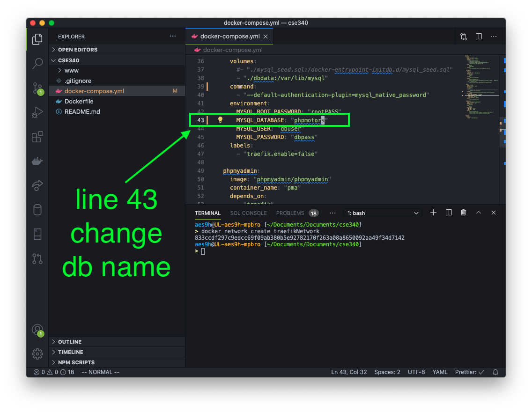Expand the NPM SCRIPTS section
532x412 pixels.
[117, 362]
